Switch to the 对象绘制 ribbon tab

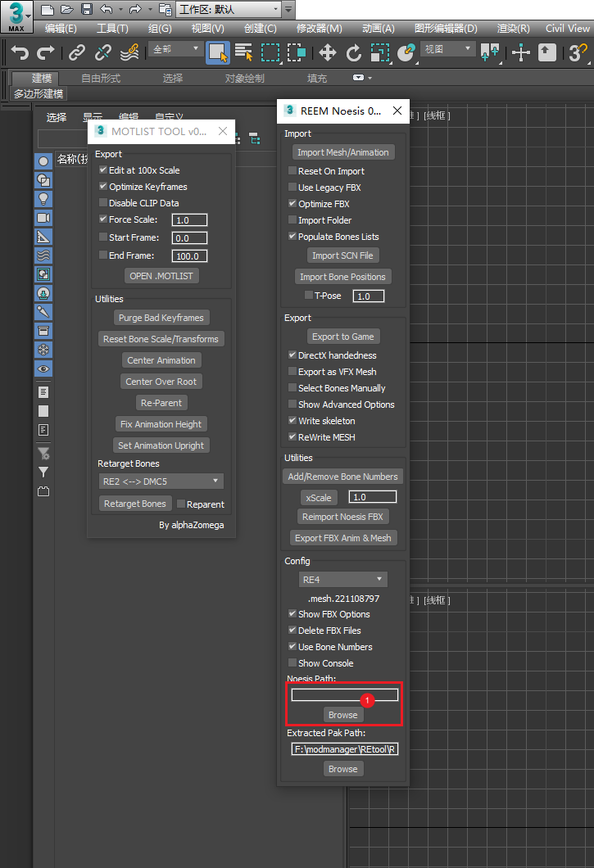244,78
